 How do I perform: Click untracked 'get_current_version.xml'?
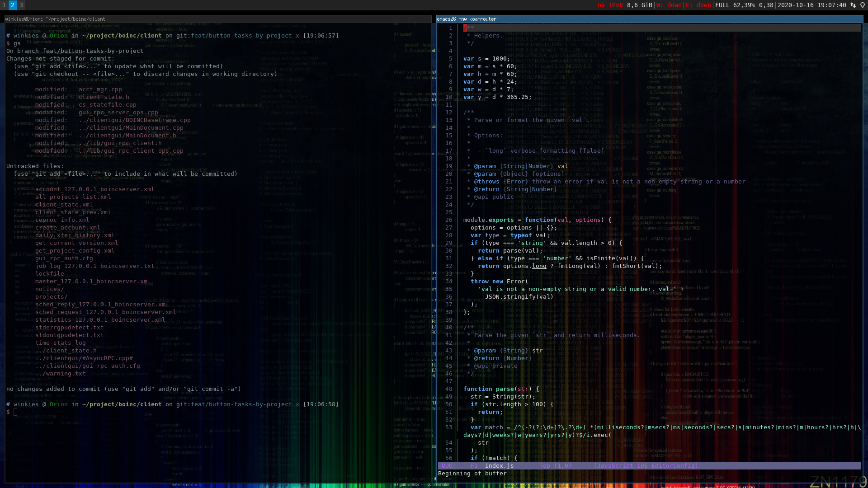pyautogui.click(x=77, y=243)
